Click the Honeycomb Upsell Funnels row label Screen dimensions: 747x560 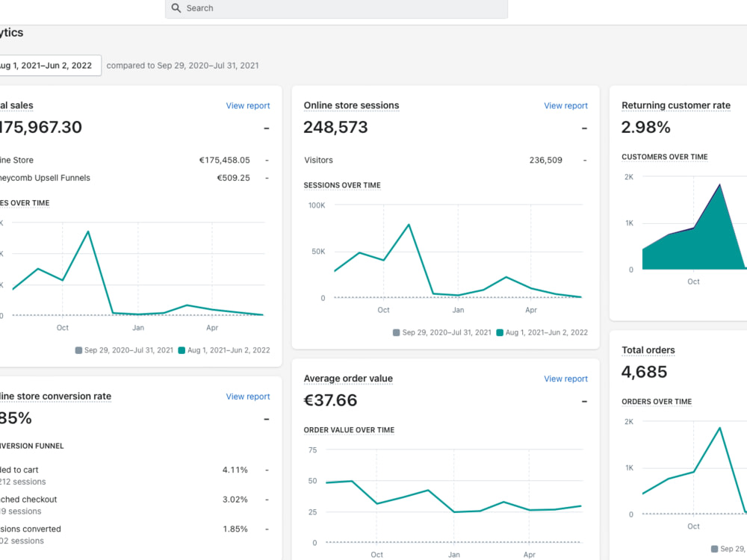[46, 178]
